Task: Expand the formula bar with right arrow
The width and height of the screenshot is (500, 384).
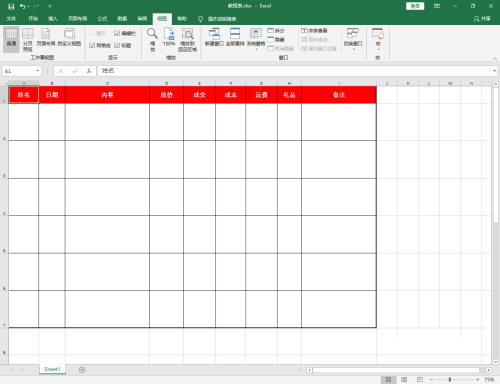Action: click(x=494, y=71)
